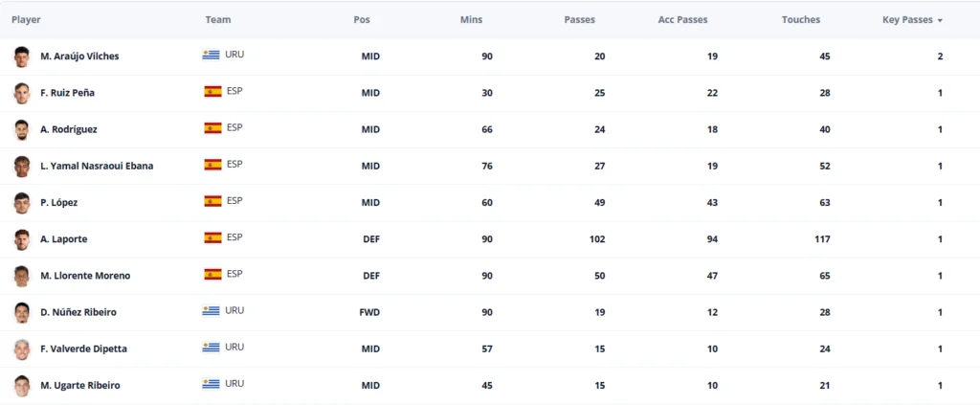Click F. Valverde Dipetta avatar
Viewport: 980px width, 405px height.
pos(22,349)
